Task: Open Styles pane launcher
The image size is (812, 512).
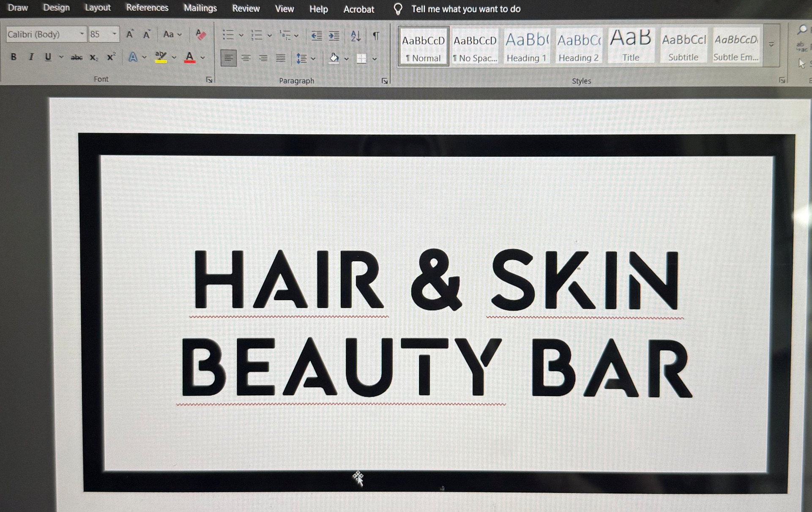Action: (782, 80)
